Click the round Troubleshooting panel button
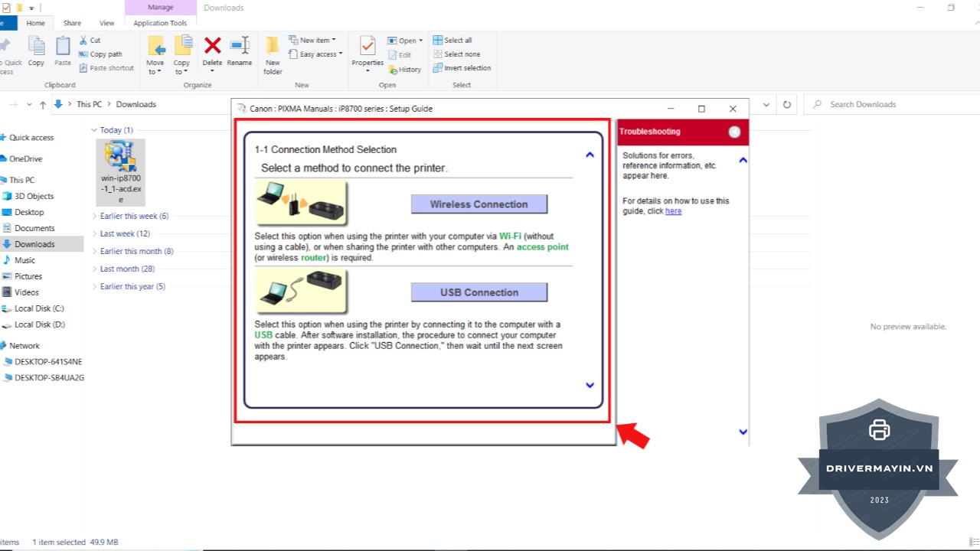Image resolution: width=980 pixels, height=551 pixels. 734,132
